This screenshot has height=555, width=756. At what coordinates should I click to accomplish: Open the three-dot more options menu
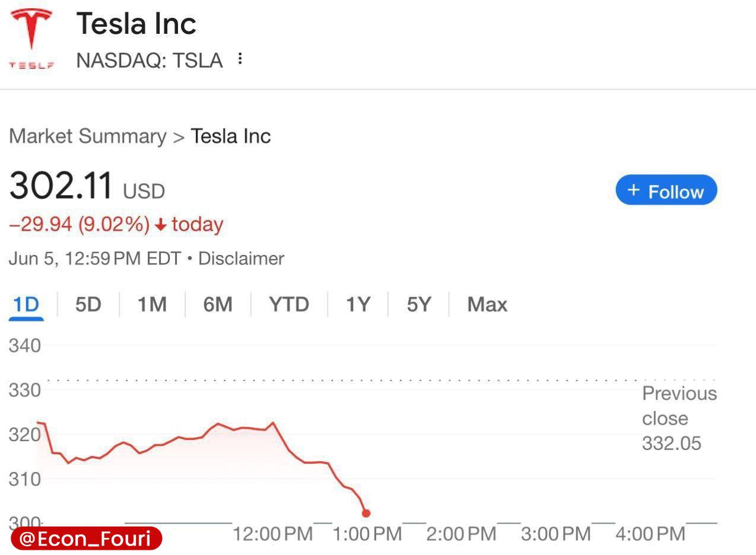click(x=240, y=59)
